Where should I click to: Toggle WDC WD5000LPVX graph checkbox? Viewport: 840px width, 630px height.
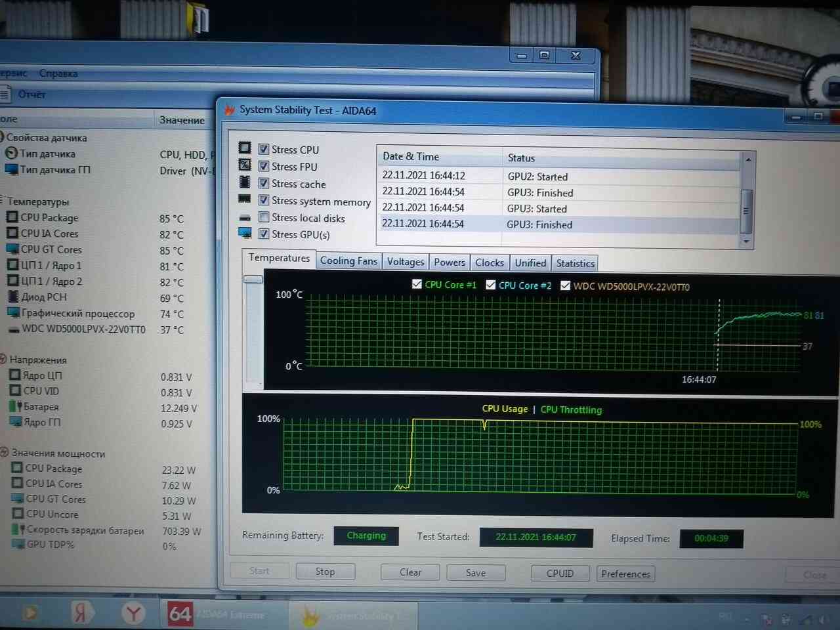click(565, 285)
